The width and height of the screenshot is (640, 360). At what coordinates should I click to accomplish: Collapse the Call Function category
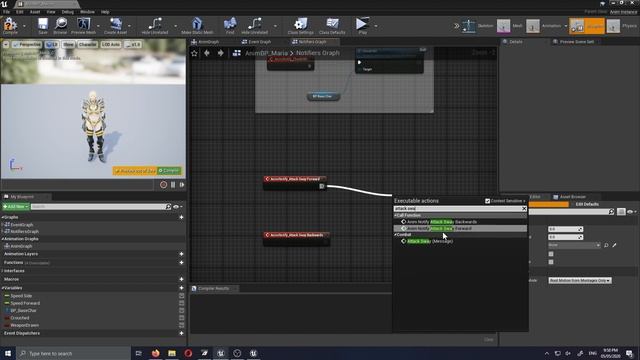coord(396,216)
